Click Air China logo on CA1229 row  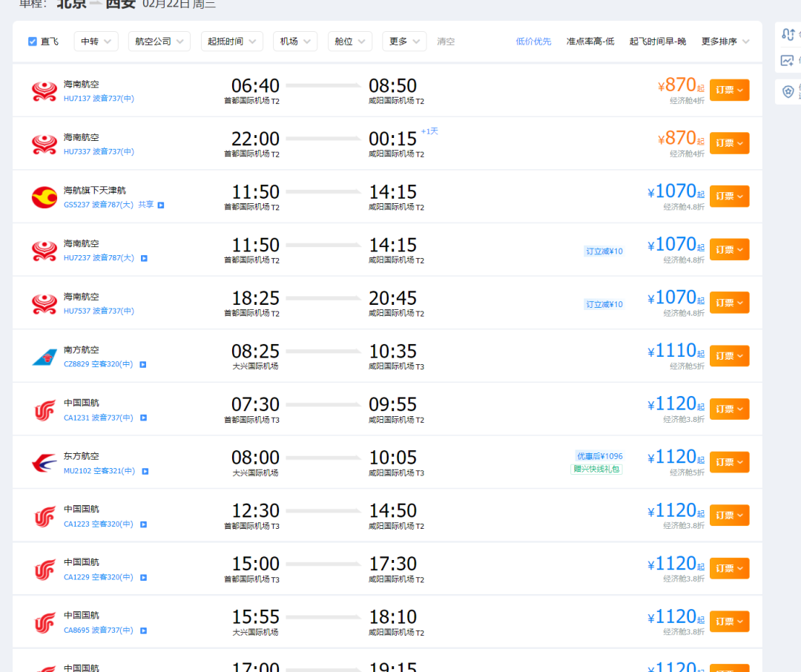click(44, 570)
